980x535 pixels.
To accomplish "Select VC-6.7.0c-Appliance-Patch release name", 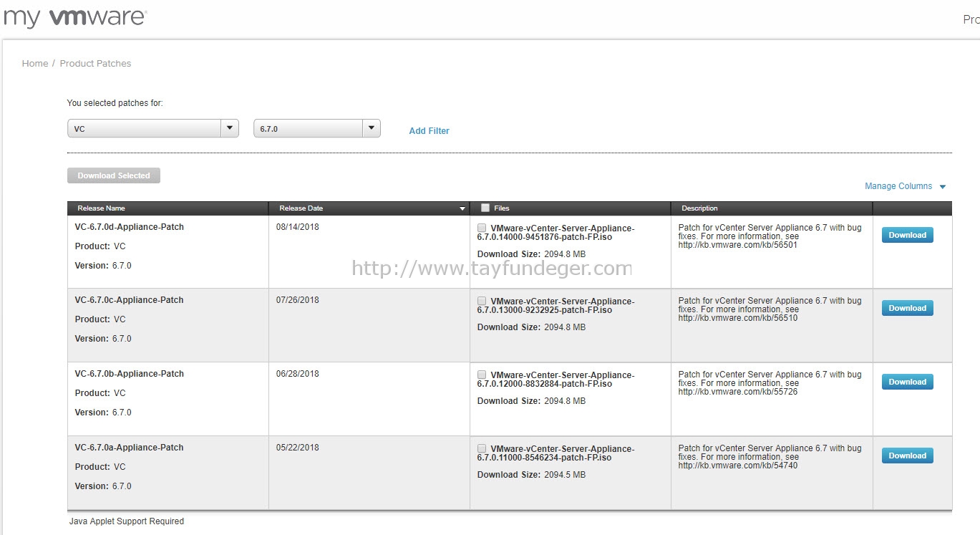I will [x=129, y=300].
